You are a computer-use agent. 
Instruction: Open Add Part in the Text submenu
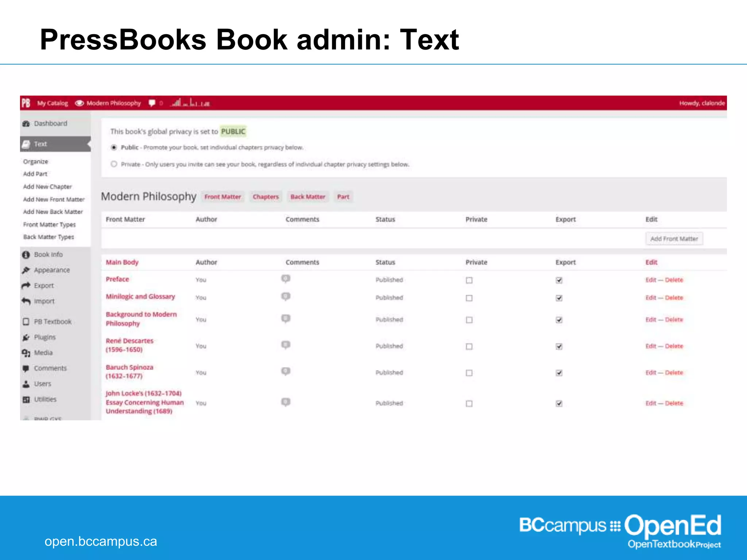point(35,174)
